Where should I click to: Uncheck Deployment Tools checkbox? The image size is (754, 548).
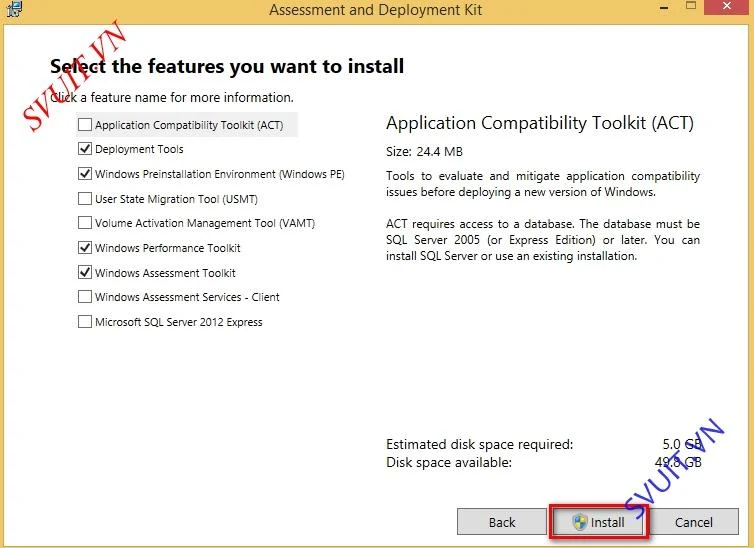(85, 149)
